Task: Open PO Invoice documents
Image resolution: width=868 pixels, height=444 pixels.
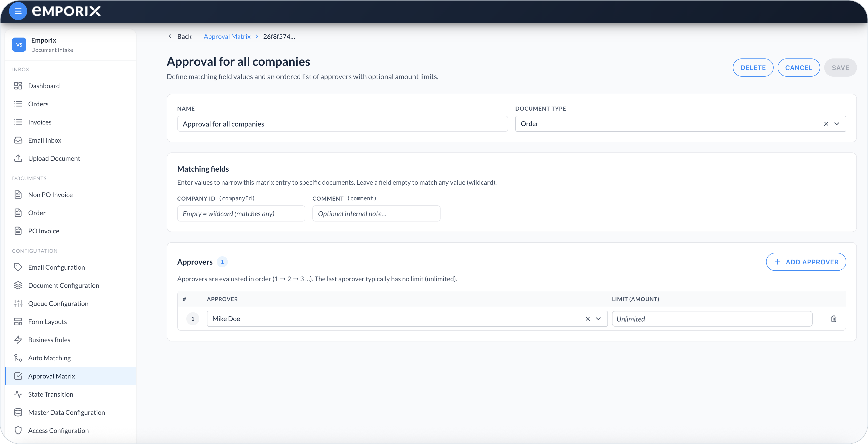Action: tap(70, 231)
